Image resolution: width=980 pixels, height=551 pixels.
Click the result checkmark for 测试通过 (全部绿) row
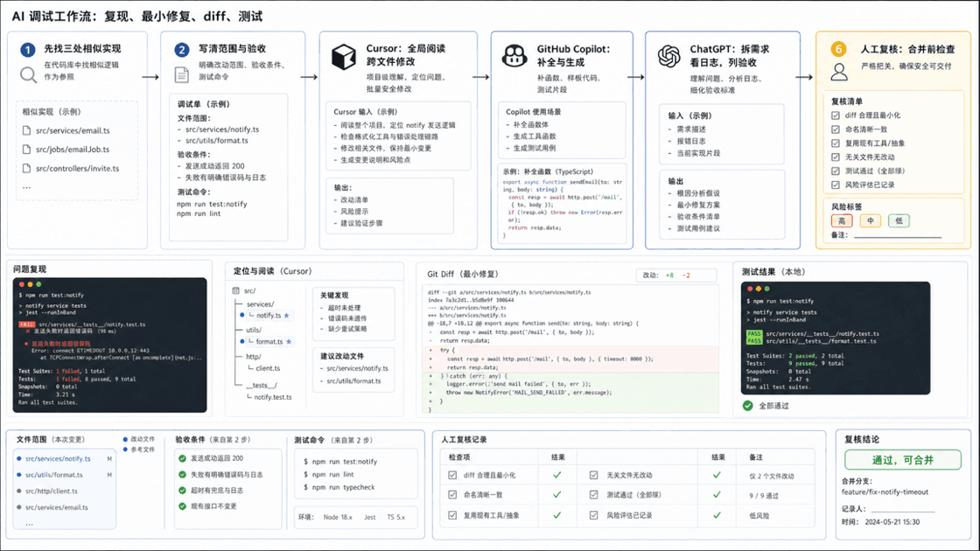tap(717, 494)
